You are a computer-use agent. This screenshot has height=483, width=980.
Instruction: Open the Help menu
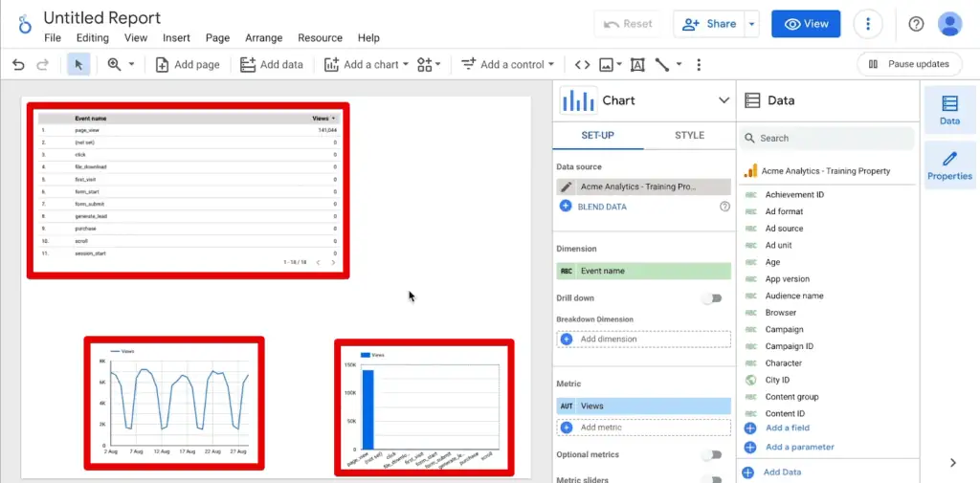[x=368, y=38]
